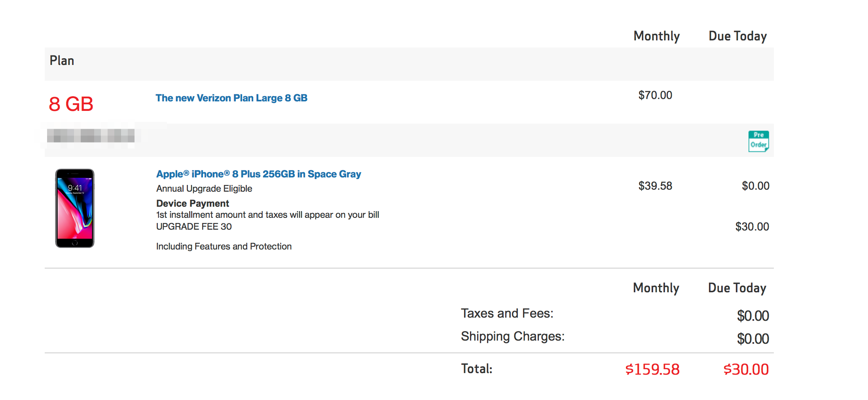Click the red $30.00 due today total
The height and width of the screenshot is (400, 868).
tap(746, 369)
